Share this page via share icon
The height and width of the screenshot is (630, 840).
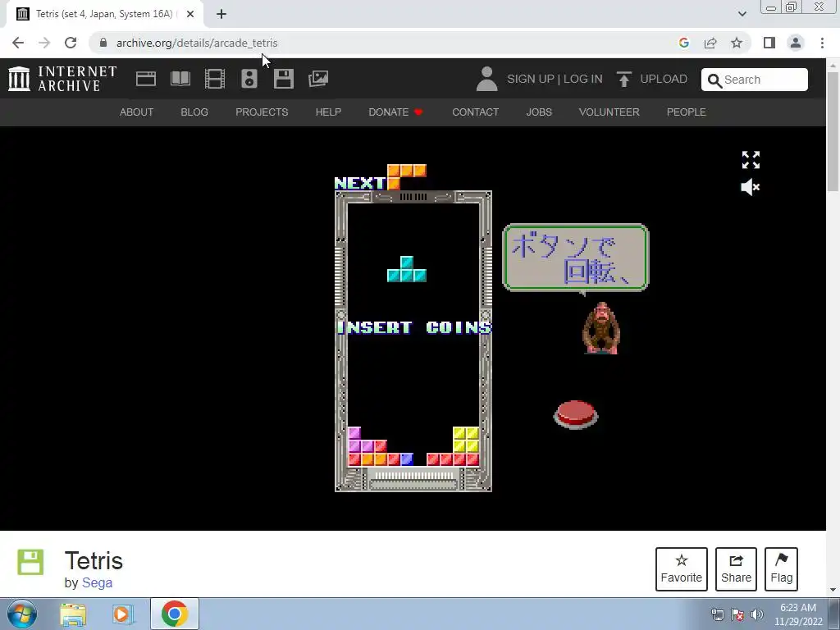pos(710,43)
